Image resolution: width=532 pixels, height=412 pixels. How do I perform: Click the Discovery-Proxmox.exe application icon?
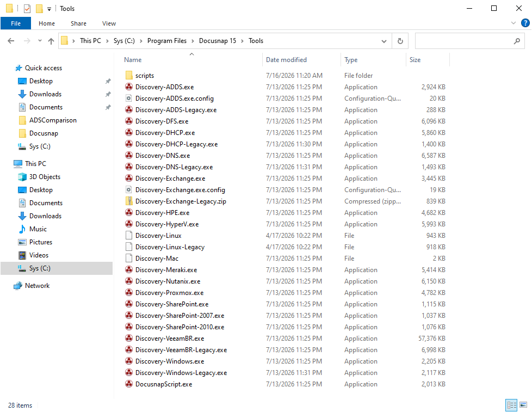point(129,293)
